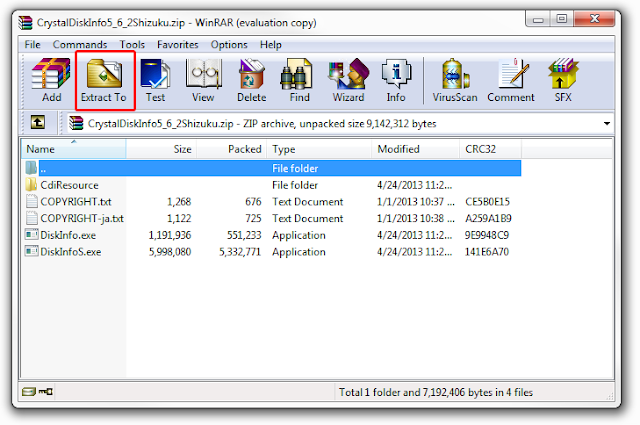Image resolution: width=640 pixels, height=425 pixels.
Task: Close the WinRAR window
Action: pos(594,19)
